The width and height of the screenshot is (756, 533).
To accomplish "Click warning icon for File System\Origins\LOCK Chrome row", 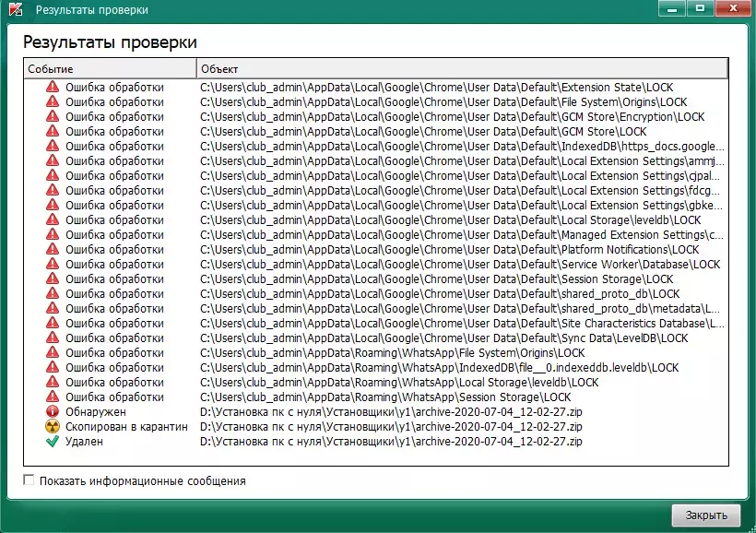I will (53, 101).
